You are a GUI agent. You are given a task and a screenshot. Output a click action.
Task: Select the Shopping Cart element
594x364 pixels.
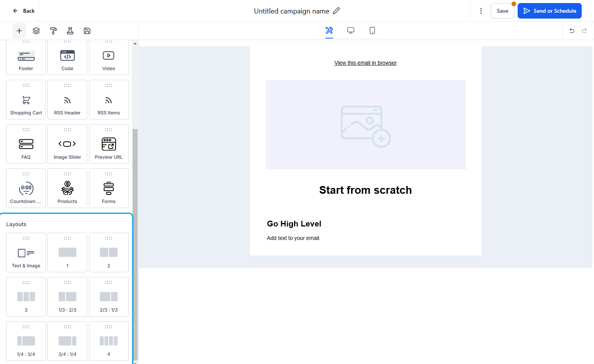tap(26, 99)
